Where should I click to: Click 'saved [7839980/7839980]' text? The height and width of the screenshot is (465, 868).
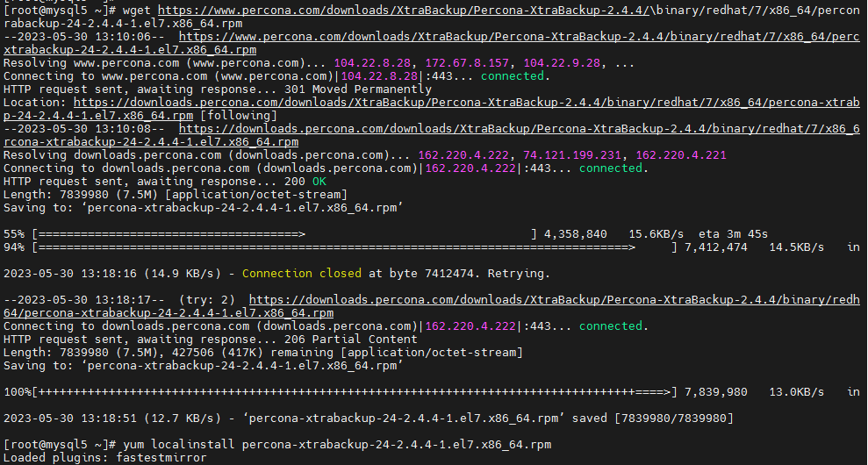click(653, 419)
